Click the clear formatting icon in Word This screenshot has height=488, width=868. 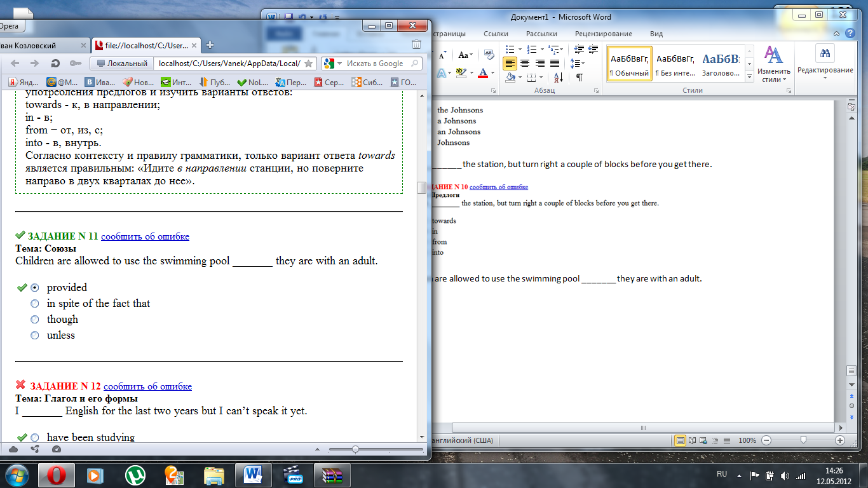click(489, 55)
